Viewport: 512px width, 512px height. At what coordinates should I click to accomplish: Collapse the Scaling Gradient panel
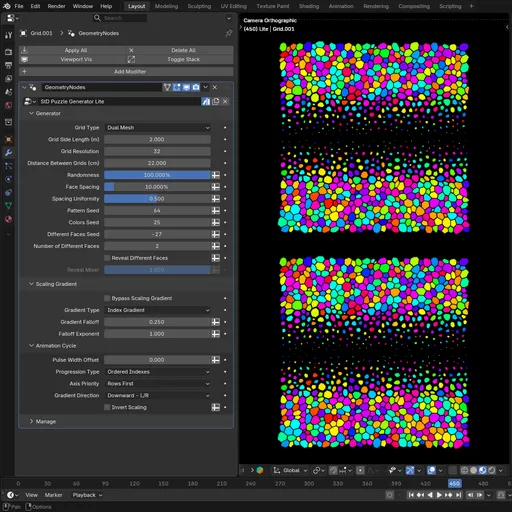pos(53,284)
